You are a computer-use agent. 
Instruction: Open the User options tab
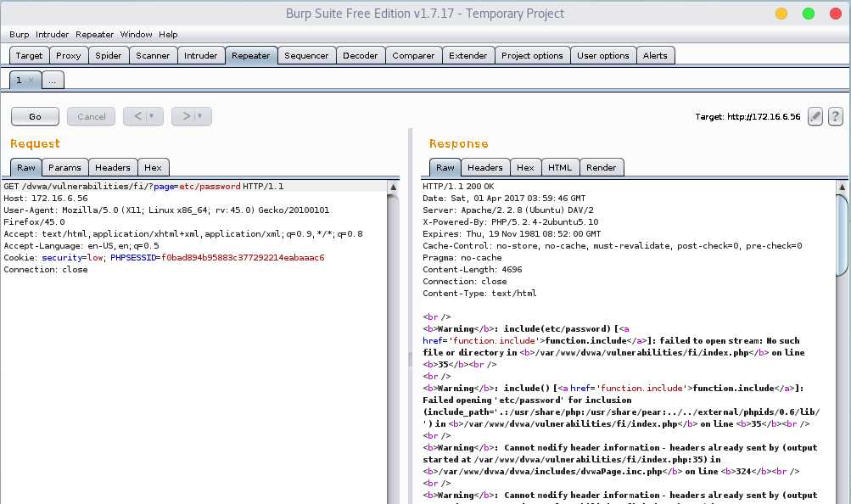point(603,55)
